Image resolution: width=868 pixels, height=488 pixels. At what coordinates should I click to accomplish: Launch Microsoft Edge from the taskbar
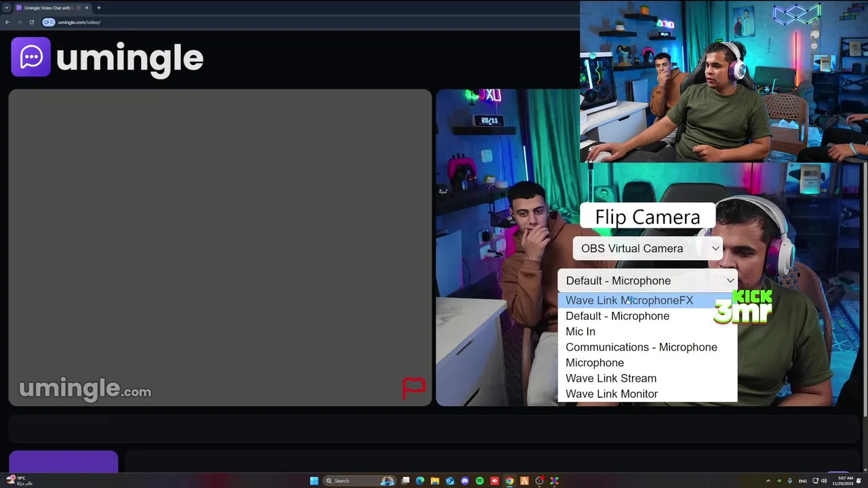click(x=420, y=481)
